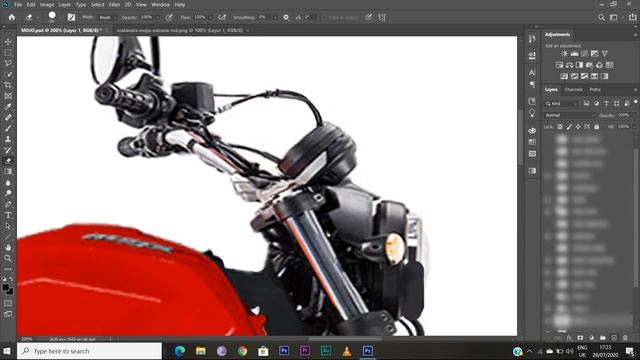Click the Home icon in options bar
640x360 pixels.
(x=12, y=17)
